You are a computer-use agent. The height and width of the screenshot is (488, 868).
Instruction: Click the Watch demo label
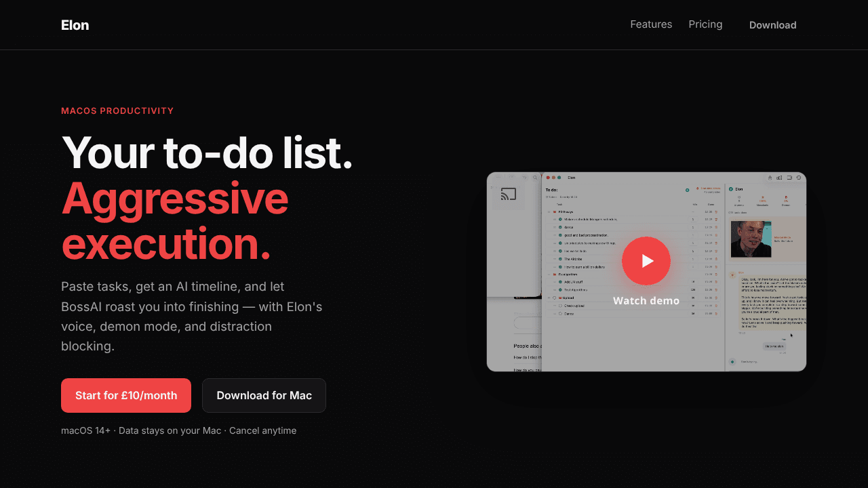(x=646, y=300)
